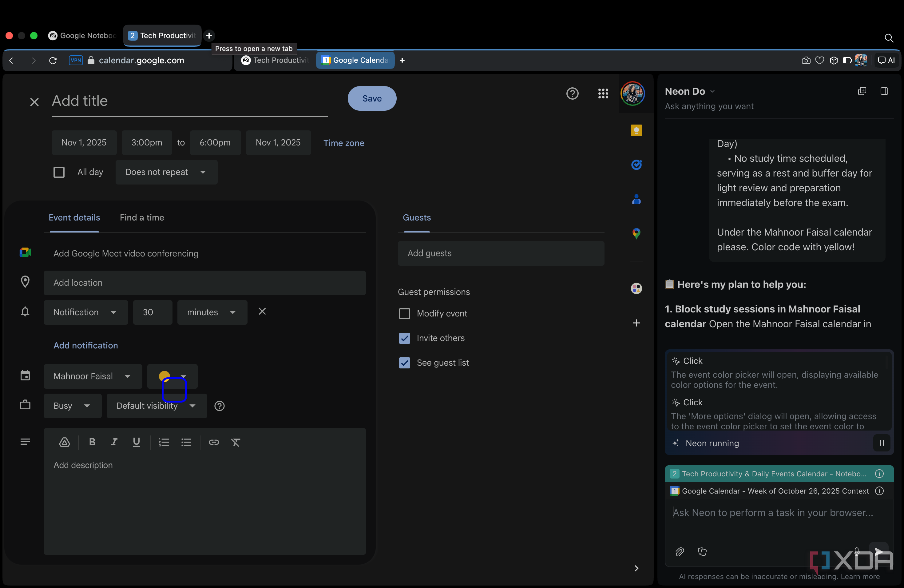
Task: Open the minutes unit dropdown
Action: click(x=212, y=312)
